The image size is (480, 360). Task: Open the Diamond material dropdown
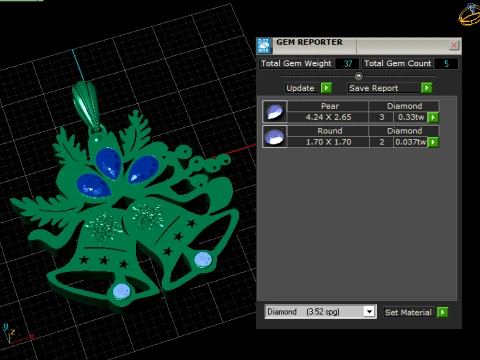point(369,312)
